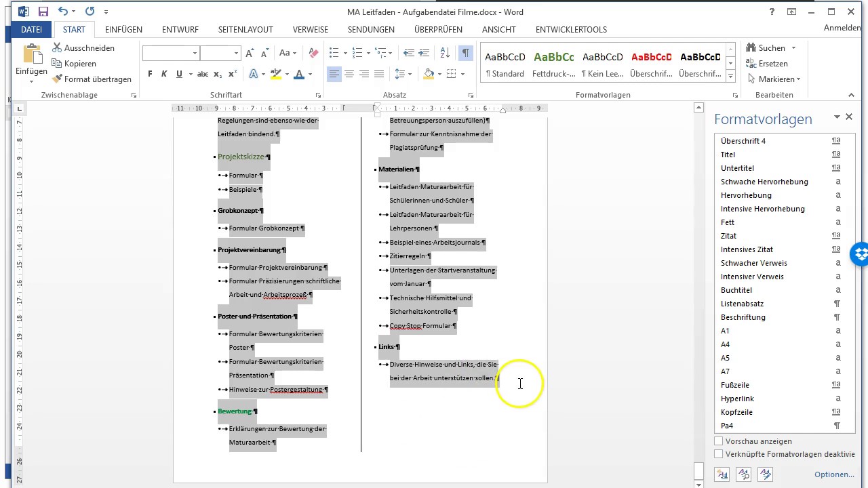Cut selection with Ausschneiden

click(82, 48)
